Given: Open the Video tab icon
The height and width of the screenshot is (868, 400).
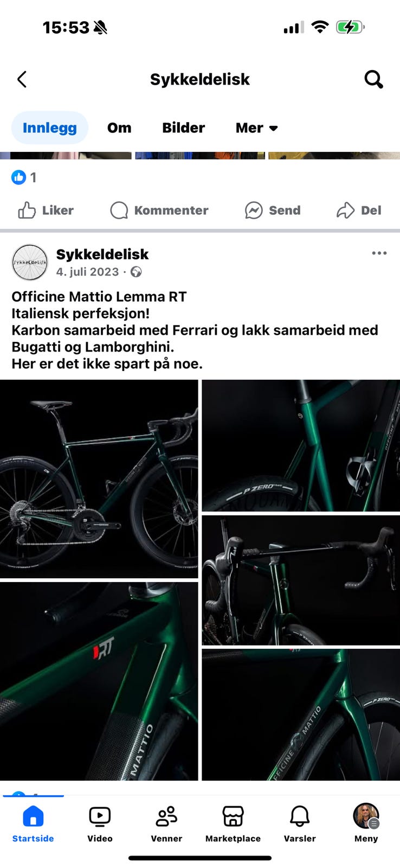Looking at the screenshot, I should point(100,816).
